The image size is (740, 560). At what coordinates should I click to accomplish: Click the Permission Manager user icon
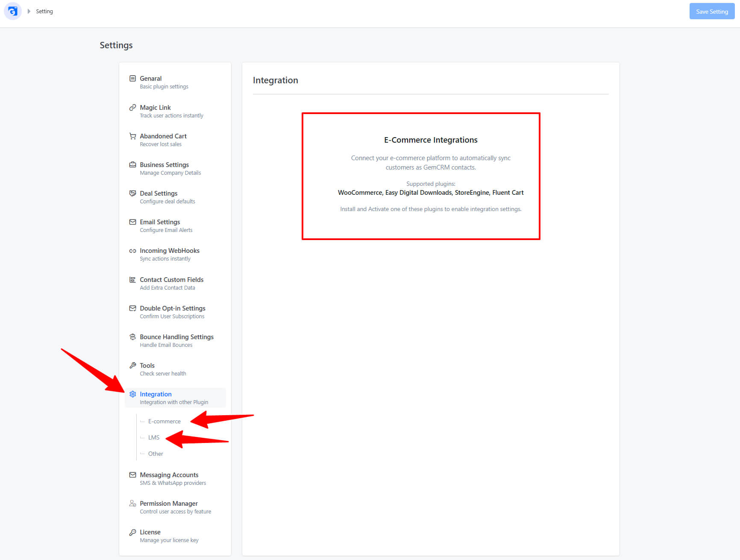[x=132, y=504]
